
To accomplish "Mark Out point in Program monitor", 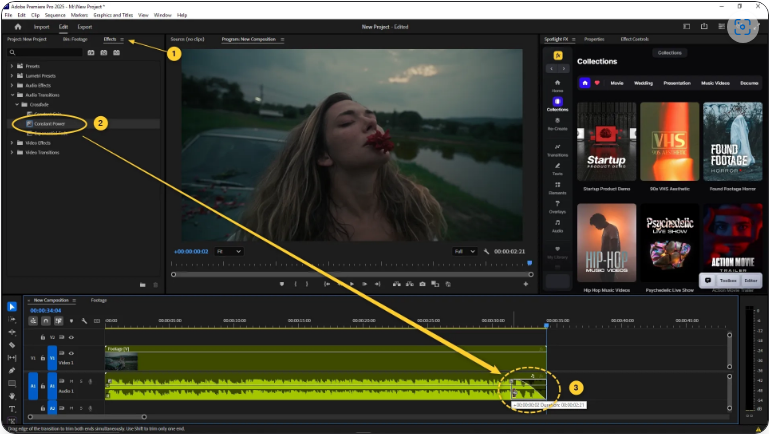I will click(307, 284).
